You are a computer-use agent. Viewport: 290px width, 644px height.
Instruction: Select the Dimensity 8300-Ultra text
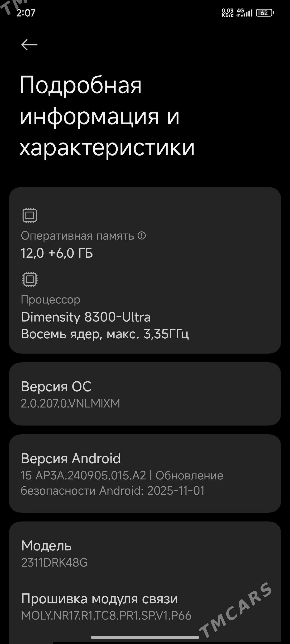86,317
